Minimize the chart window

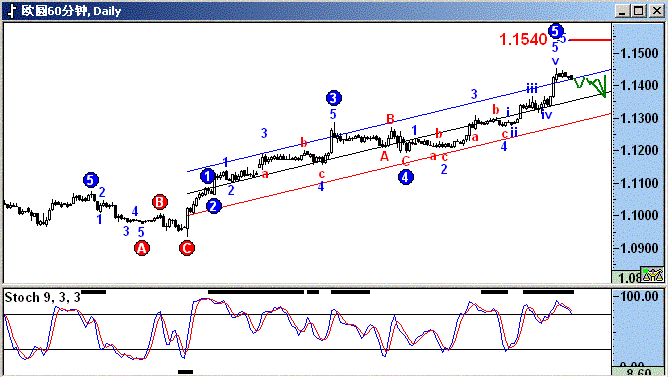tap(622, 11)
